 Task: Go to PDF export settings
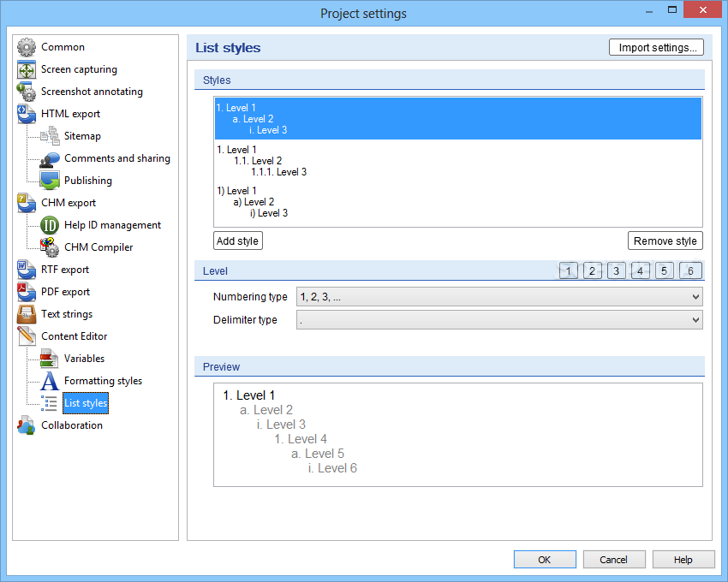(x=65, y=292)
